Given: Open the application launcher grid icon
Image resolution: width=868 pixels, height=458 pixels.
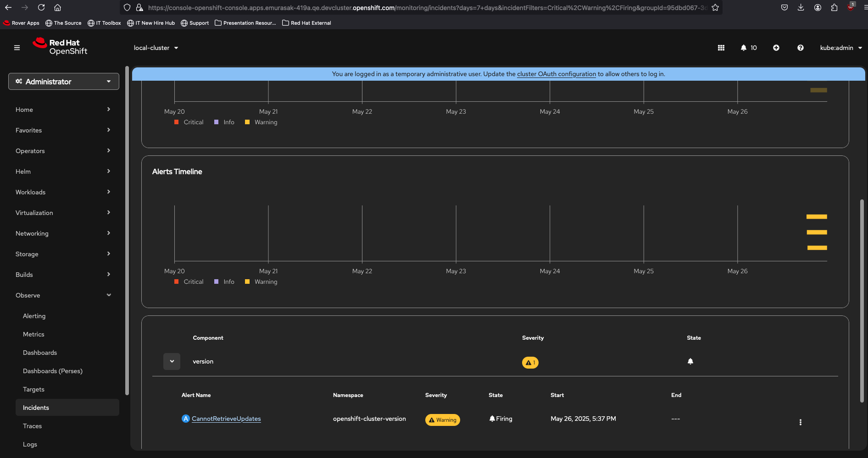Looking at the screenshot, I should click(721, 48).
